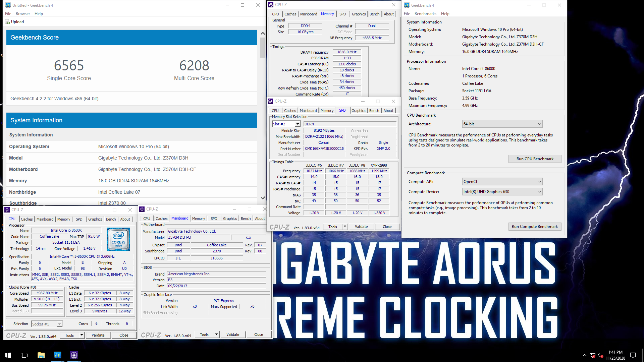Open File Explorer from the taskbar
This screenshot has width=644, height=362.
tap(41, 355)
